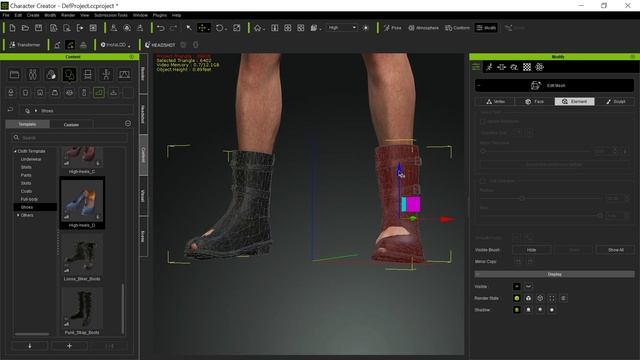Select the first Shadow option
This screenshot has height=360, width=640.
[x=517, y=309]
